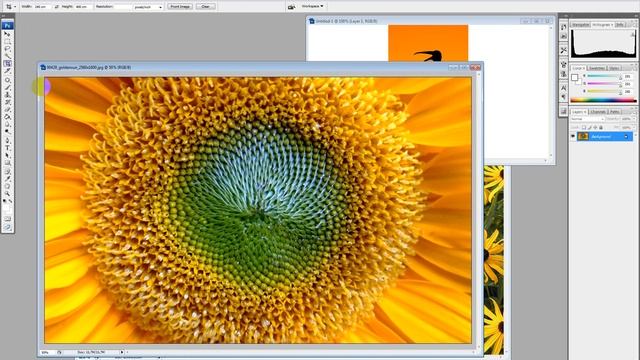Select the Clone Stamp tool

pyautogui.click(x=7, y=95)
